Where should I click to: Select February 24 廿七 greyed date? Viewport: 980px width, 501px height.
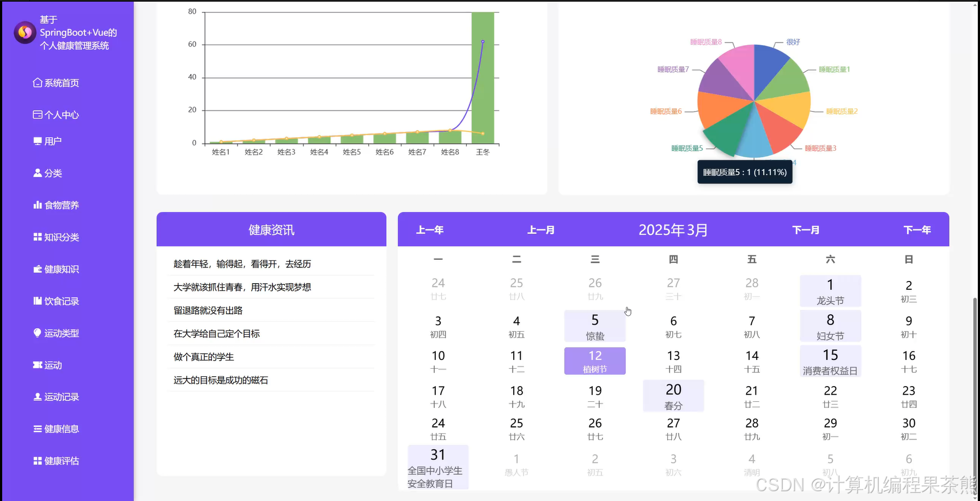(438, 289)
